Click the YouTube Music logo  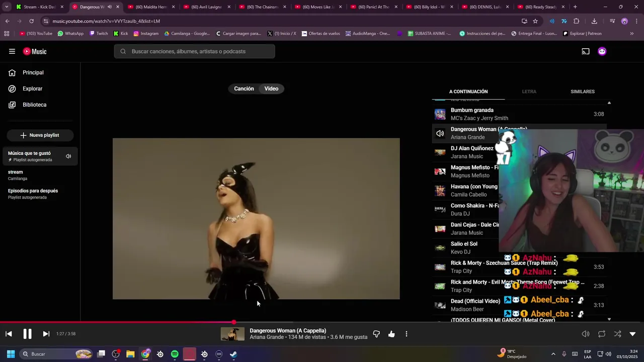(x=35, y=51)
